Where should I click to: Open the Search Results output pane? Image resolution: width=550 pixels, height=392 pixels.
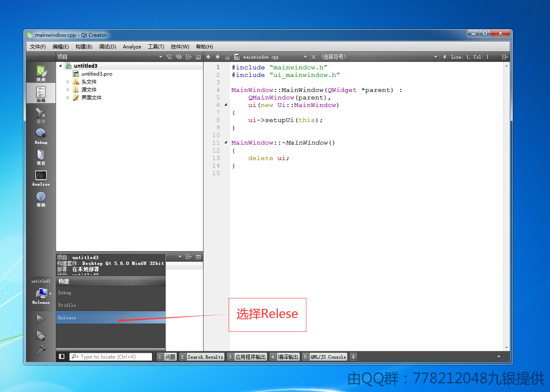coord(202,356)
